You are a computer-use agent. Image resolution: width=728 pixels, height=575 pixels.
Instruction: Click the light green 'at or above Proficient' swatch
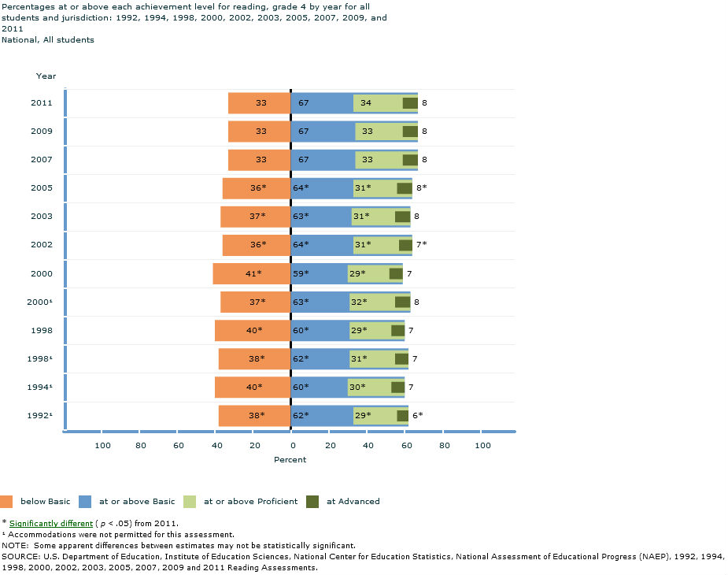tap(190, 501)
